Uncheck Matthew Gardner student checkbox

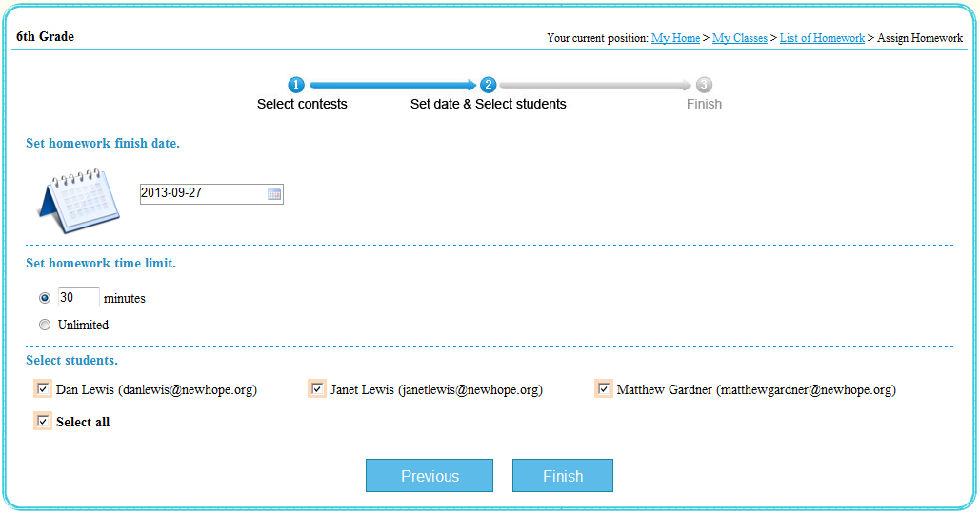[604, 389]
